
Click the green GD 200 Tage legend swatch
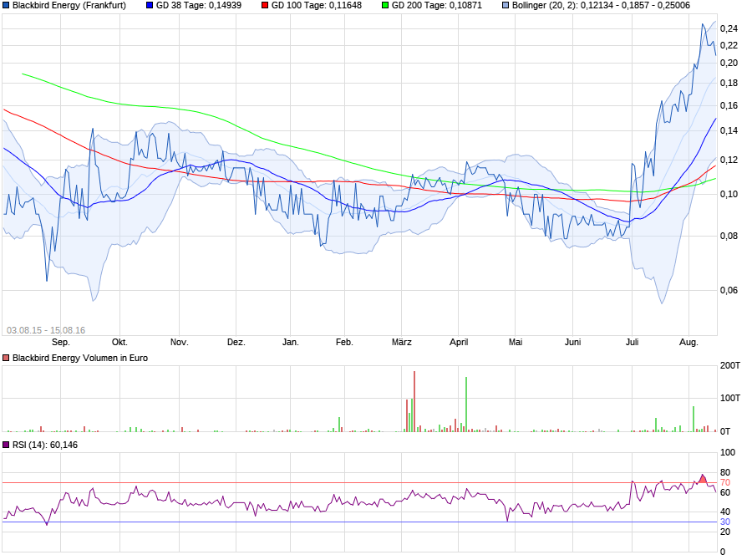click(385, 6)
